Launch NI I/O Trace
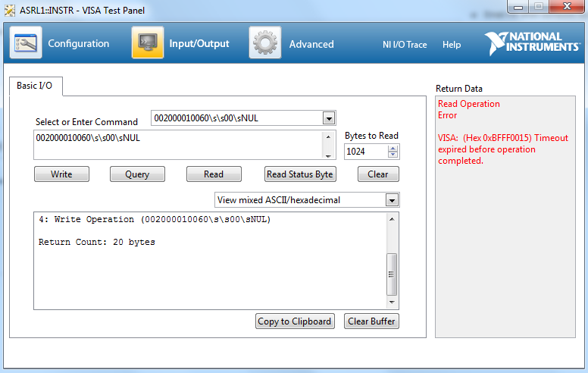588x373 pixels. click(405, 45)
